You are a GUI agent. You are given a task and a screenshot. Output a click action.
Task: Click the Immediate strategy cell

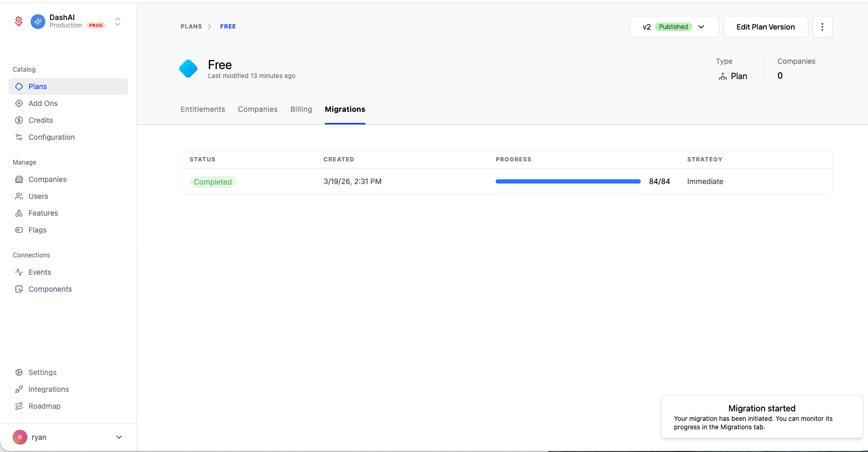pos(705,181)
